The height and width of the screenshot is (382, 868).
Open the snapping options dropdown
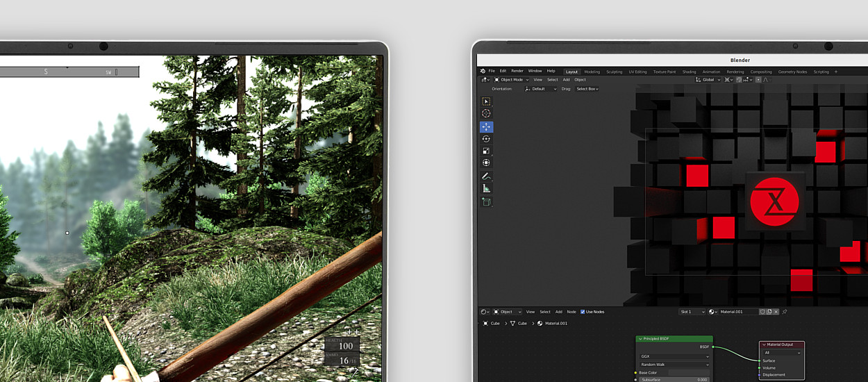748,80
